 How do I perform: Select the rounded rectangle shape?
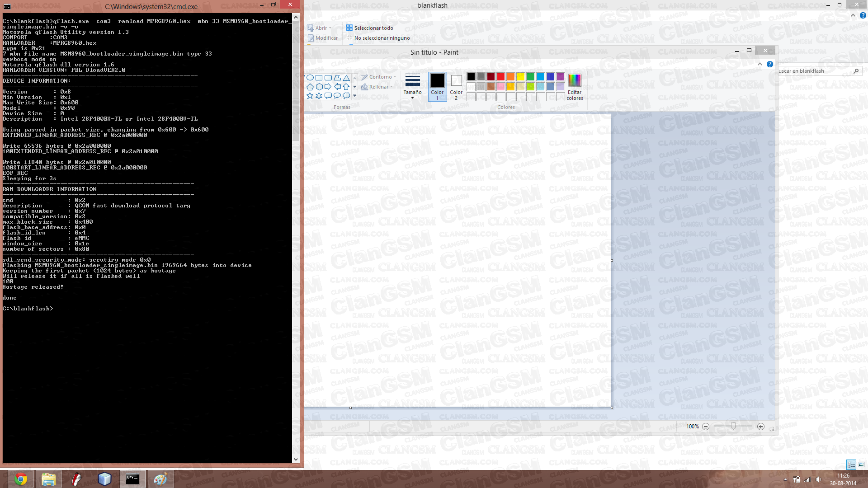tap(328, 78)
